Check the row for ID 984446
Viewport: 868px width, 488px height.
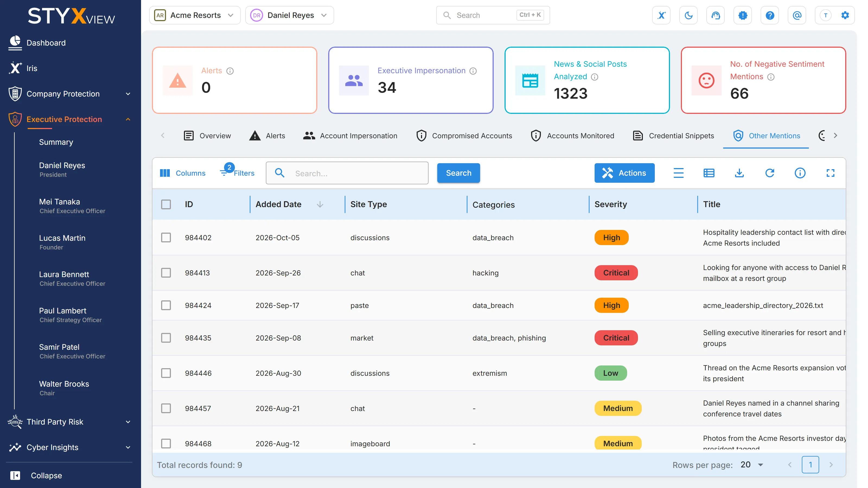(x=166, y=373)
